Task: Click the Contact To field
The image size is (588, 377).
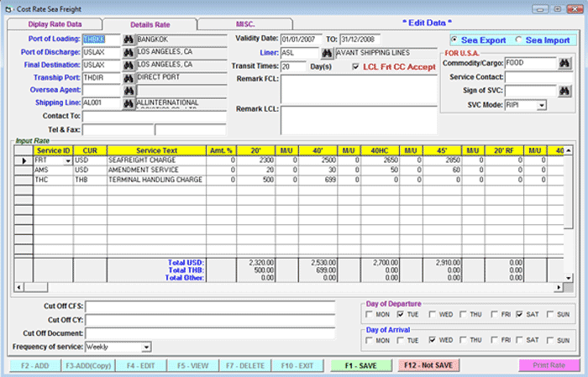Action: [154, 116]
